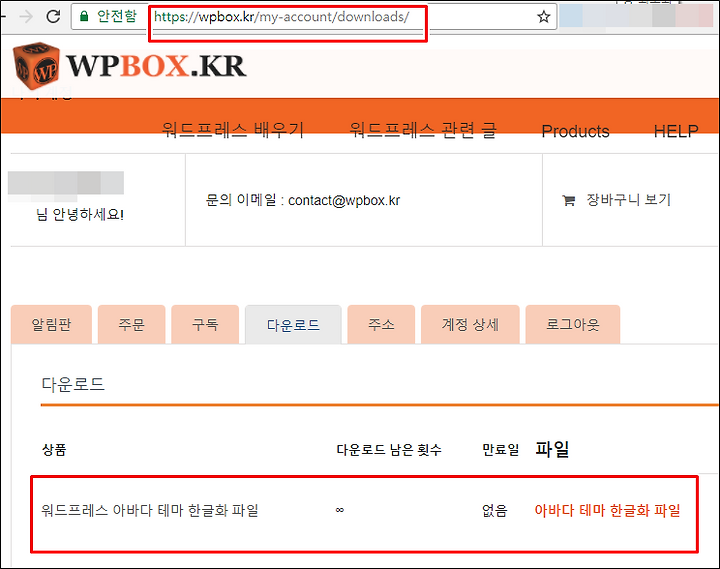Screen dimensions: 720x569
Task: Switch to the 주소 tab
Action: click(381, 324)
